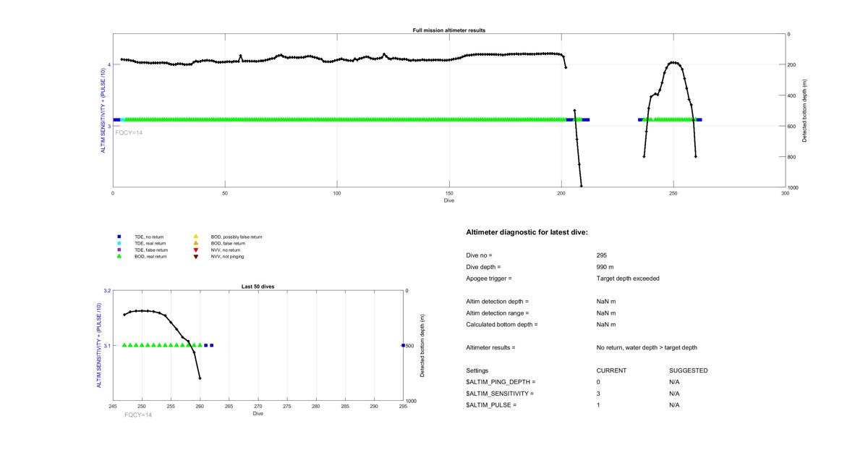
Task: Click the 'Last 50 dives' plot title
Action: click(x=258, y=286)
